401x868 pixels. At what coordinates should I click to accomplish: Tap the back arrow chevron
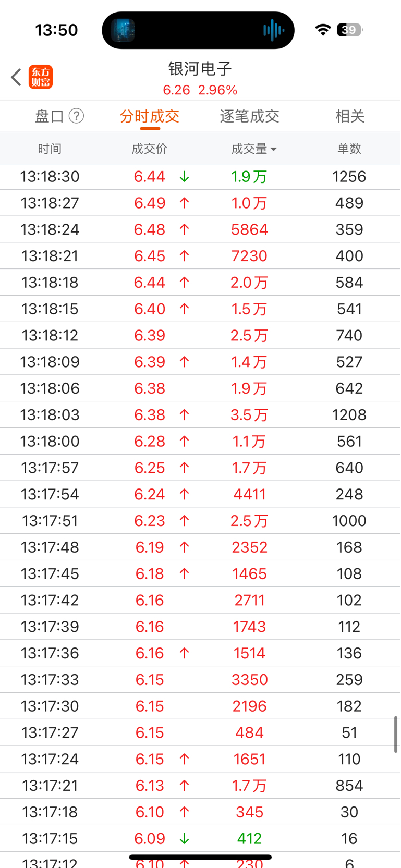pyautogui.click(x=16, y=77)
